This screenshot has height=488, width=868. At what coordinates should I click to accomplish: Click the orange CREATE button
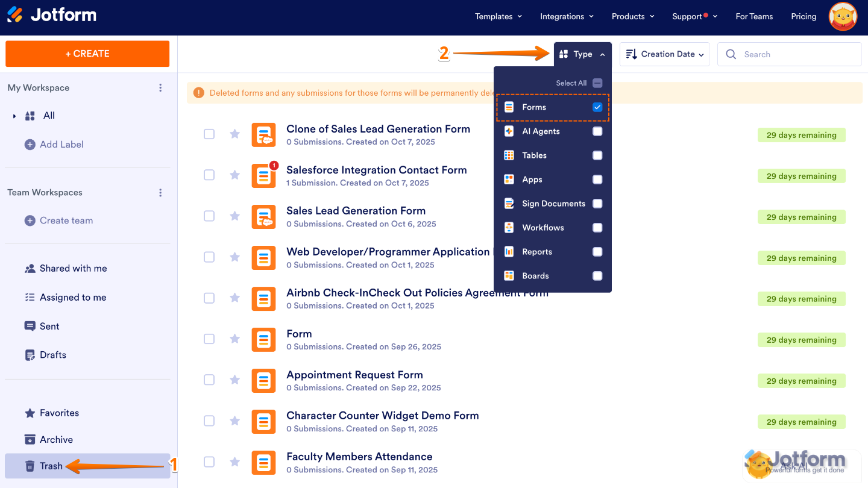[x=87, y=54]
